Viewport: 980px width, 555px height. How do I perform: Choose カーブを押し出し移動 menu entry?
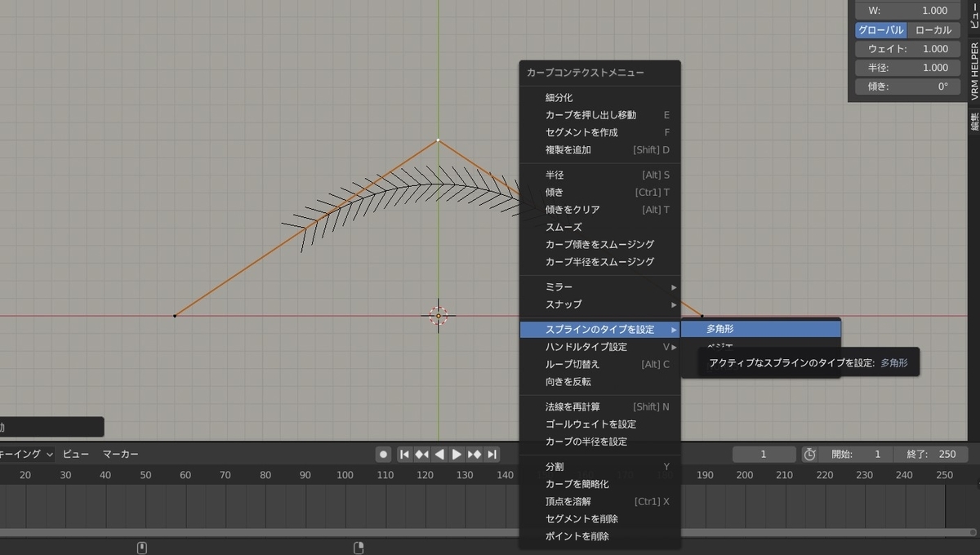point(600,115)
